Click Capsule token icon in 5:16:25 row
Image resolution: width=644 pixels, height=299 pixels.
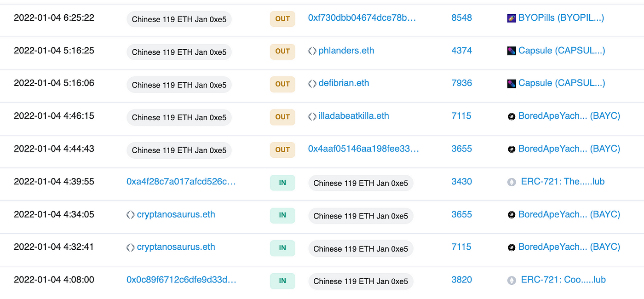click(512, 51)
